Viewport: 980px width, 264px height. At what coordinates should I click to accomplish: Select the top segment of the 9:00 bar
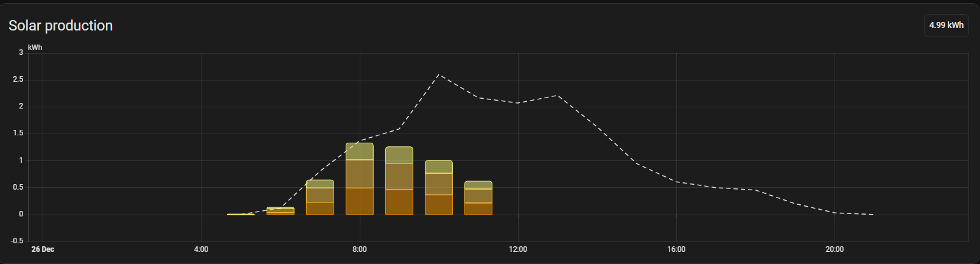399,155
